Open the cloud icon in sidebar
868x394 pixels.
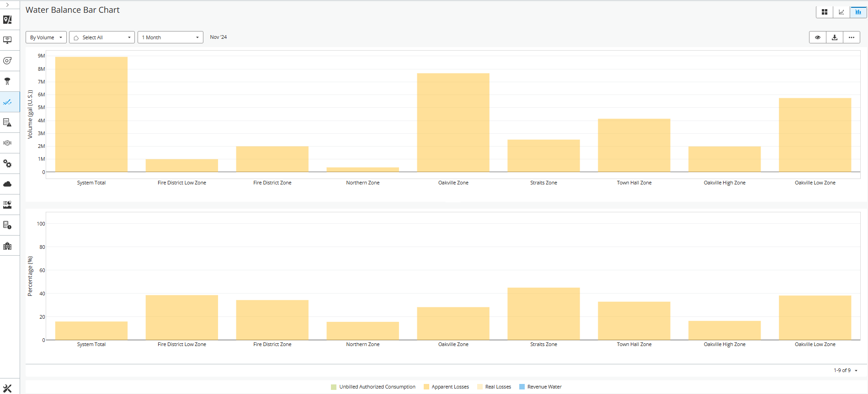(x=7, y=184)
